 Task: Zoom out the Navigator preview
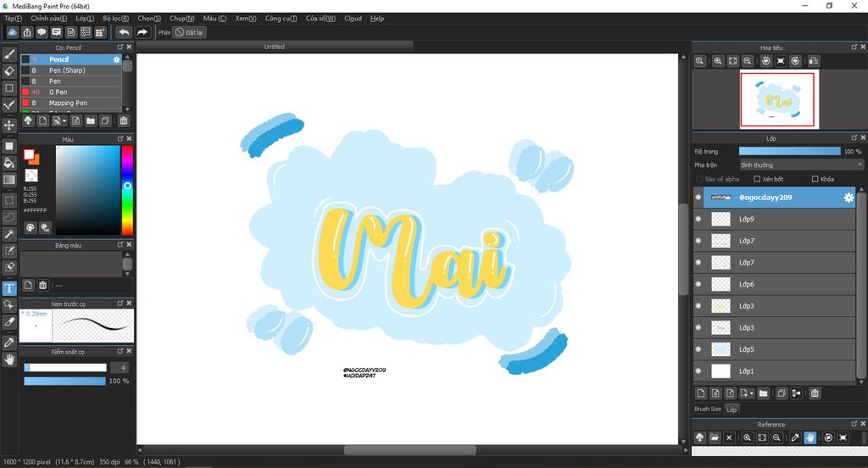[x=748, y=61]
